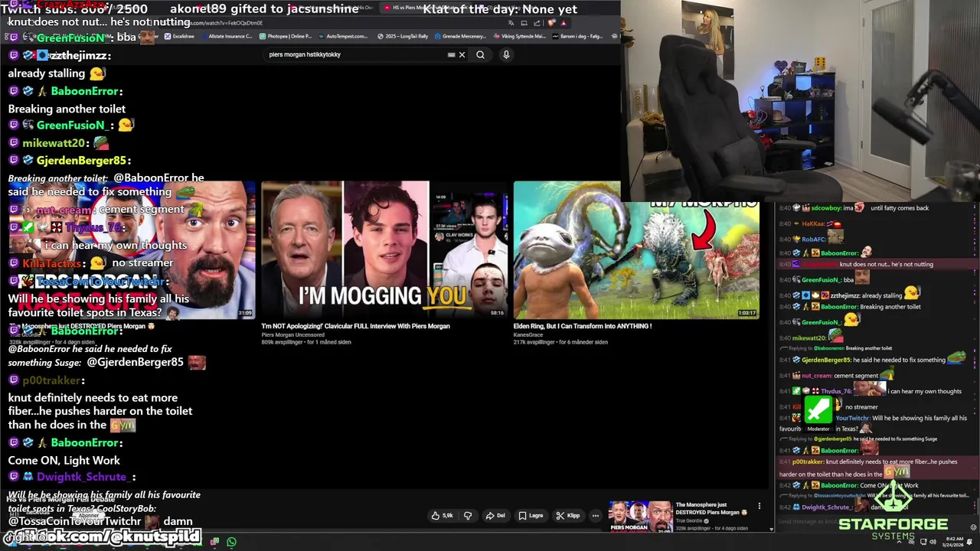Open the Allstate Insurance bookmark
980x551 pixels.
(227, 36)
